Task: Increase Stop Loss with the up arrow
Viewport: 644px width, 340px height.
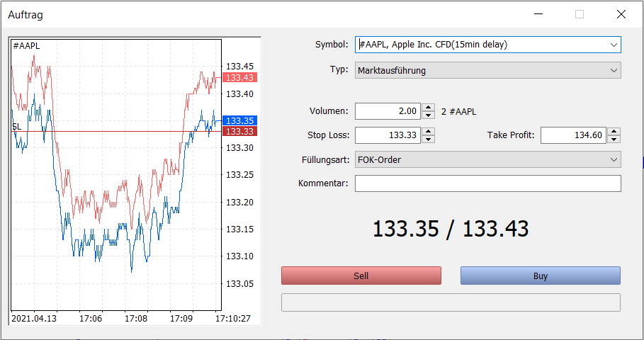Action: 429,132
